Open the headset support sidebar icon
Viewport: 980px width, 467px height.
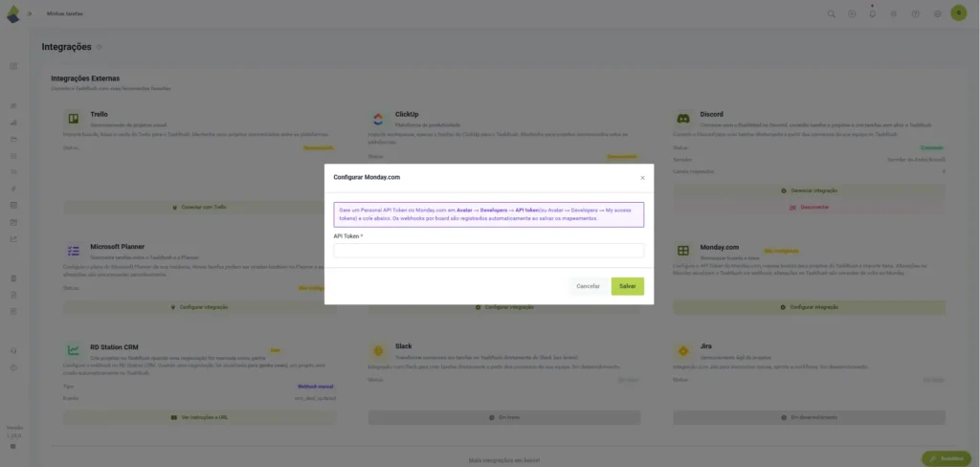[x=13, y=350]
